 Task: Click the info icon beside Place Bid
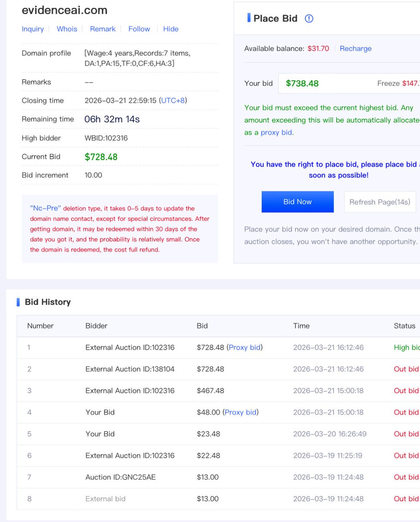coord(309,18)
